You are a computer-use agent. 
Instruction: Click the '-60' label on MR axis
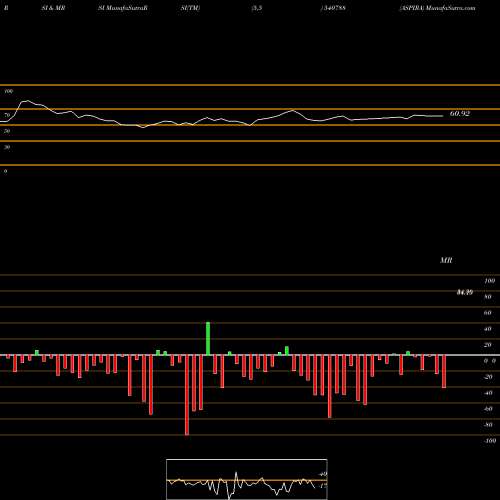point(488,409)
